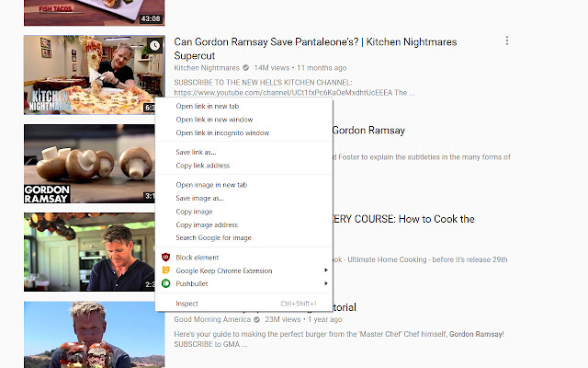Click the burger guide description starting Here's your guide
Viewport: 588px width, 368px height.
339,339
